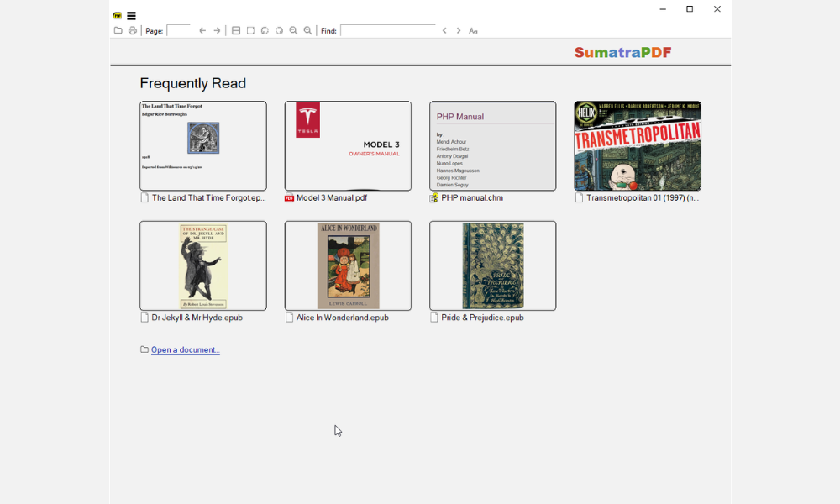Click 'Model 3 Manual.pdf' filename

[332, 197]
